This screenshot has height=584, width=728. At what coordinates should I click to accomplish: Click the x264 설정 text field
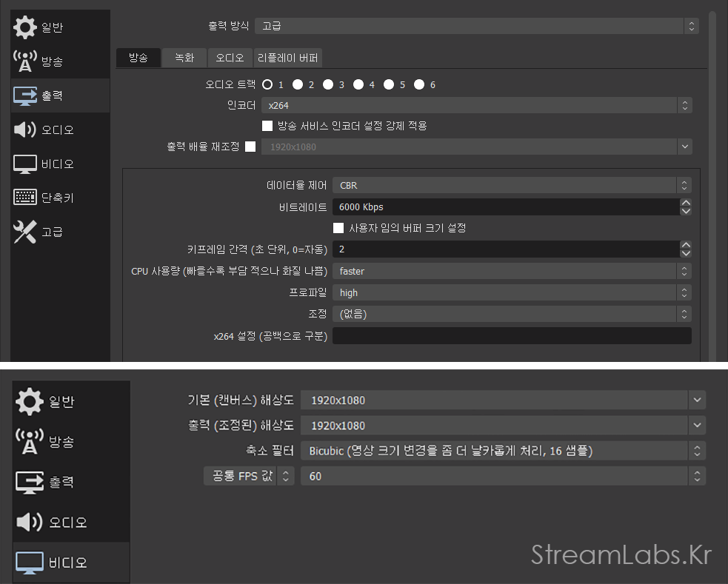511,336
